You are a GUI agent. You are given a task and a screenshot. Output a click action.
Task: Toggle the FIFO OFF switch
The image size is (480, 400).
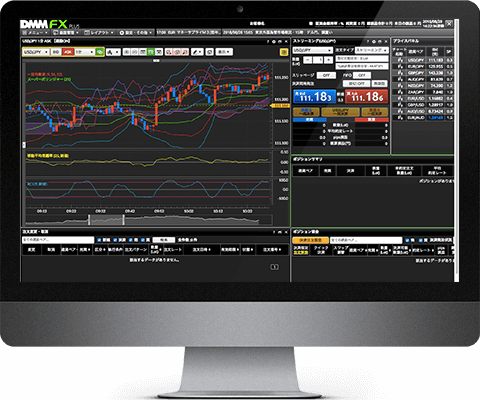coord(362,75)
